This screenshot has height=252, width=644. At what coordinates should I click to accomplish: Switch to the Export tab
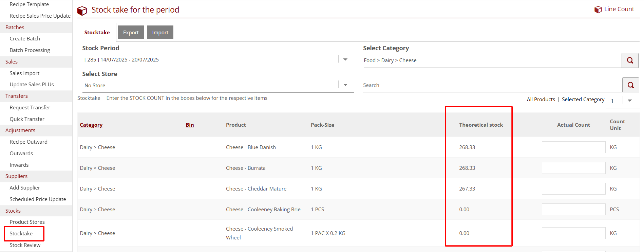(x=131, y=33)
